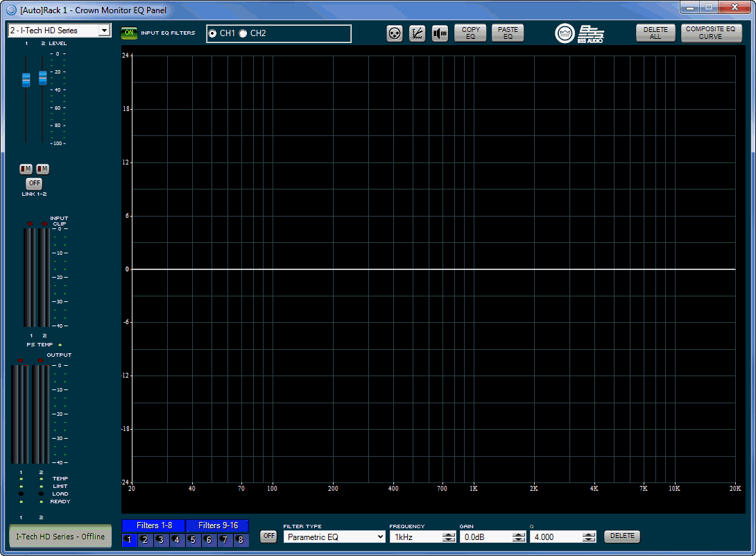Viewport: 756px width, 556px height.
Task: Select filter number 1
Action: 129,539
